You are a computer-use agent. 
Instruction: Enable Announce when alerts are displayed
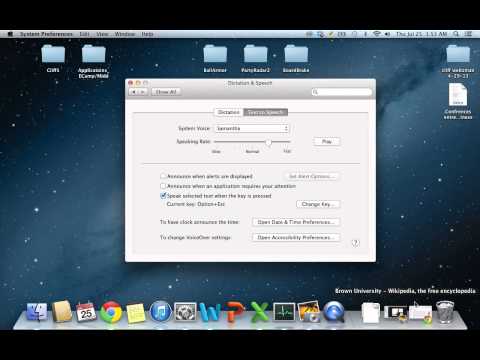pos(163,176)
